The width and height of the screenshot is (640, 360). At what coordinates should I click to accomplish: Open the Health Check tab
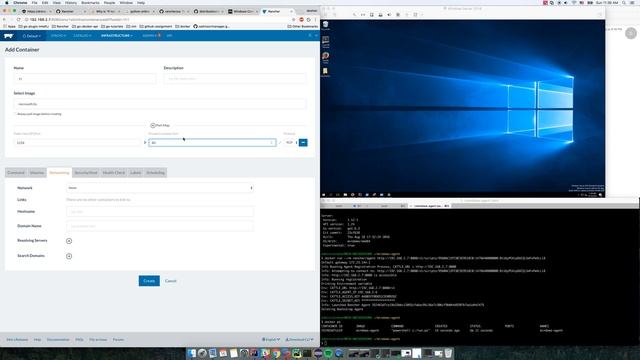click(113, 173)
